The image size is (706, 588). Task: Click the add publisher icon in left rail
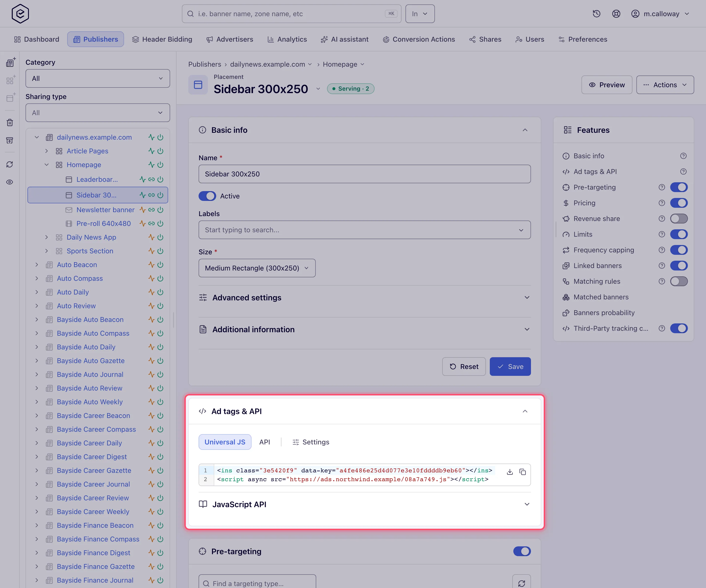tap(11, 62)
